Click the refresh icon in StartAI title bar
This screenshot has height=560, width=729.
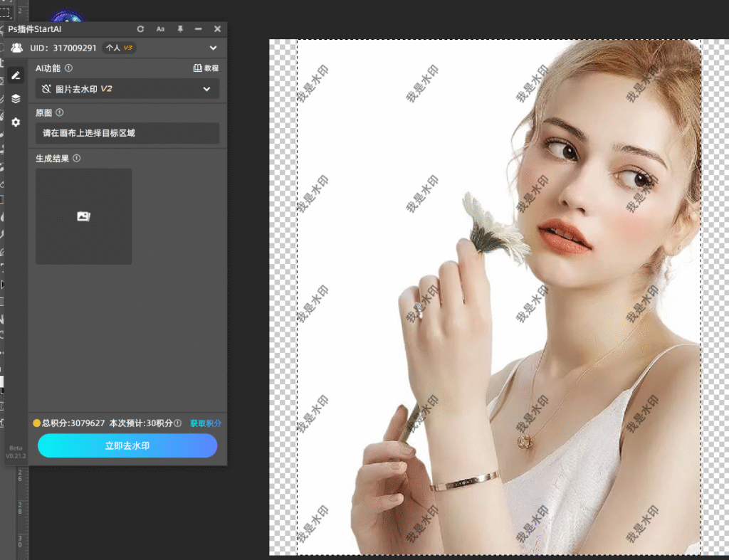pos(141,29)
